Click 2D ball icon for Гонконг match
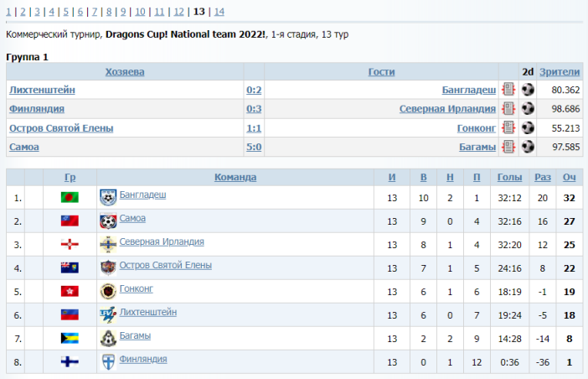Image resolution: width=588 pixels, height=379 pixels. coord(528,128)
